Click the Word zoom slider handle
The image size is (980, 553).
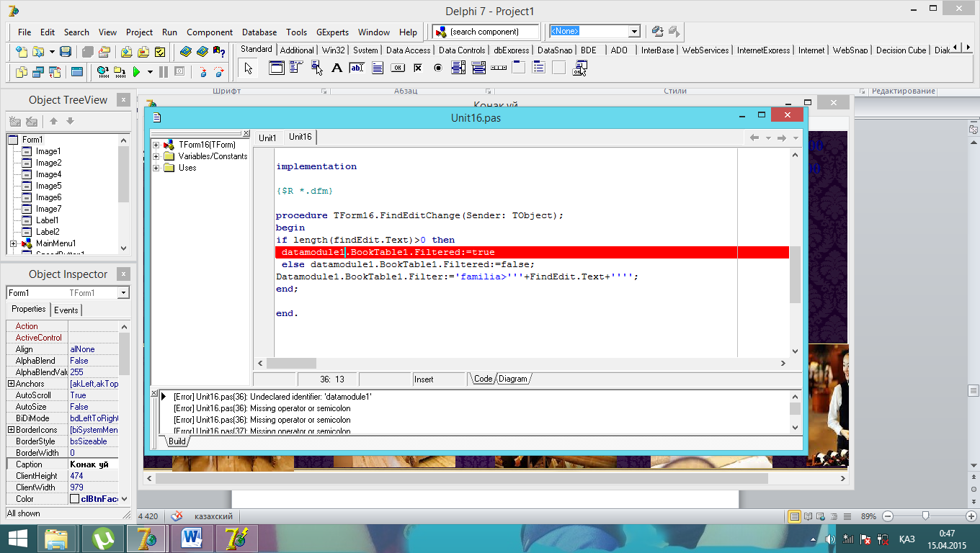coord(925,516)
